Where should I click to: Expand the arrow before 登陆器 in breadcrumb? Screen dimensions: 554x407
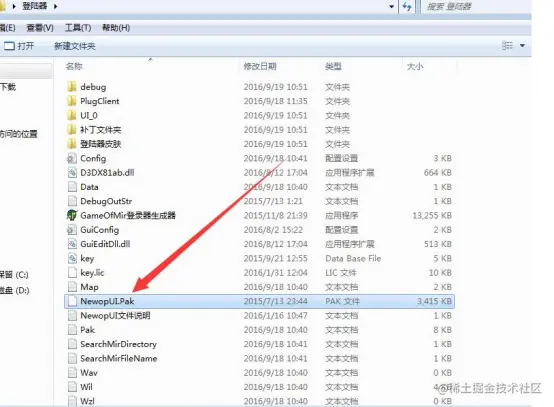click(14, 6)
